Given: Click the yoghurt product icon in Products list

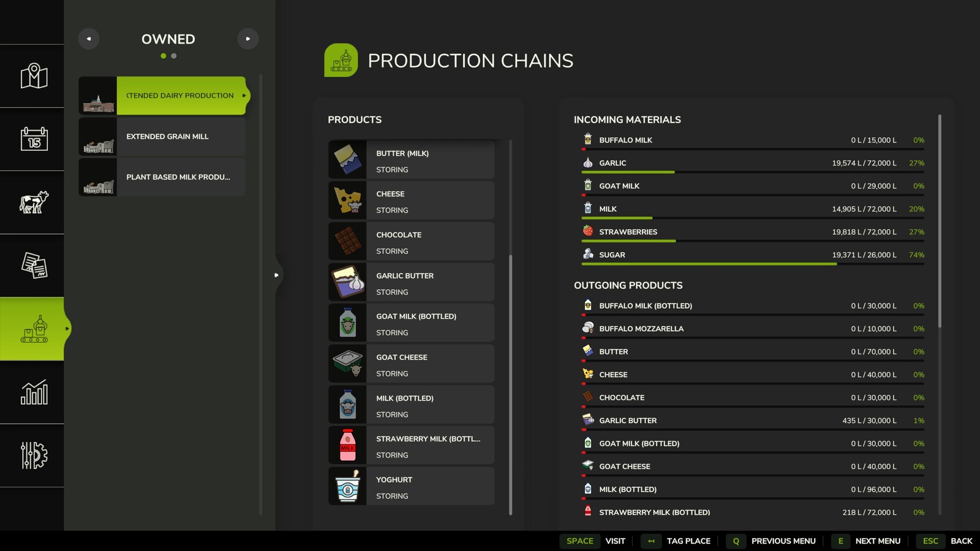Looking at the screenshot, I should [348, 485].
